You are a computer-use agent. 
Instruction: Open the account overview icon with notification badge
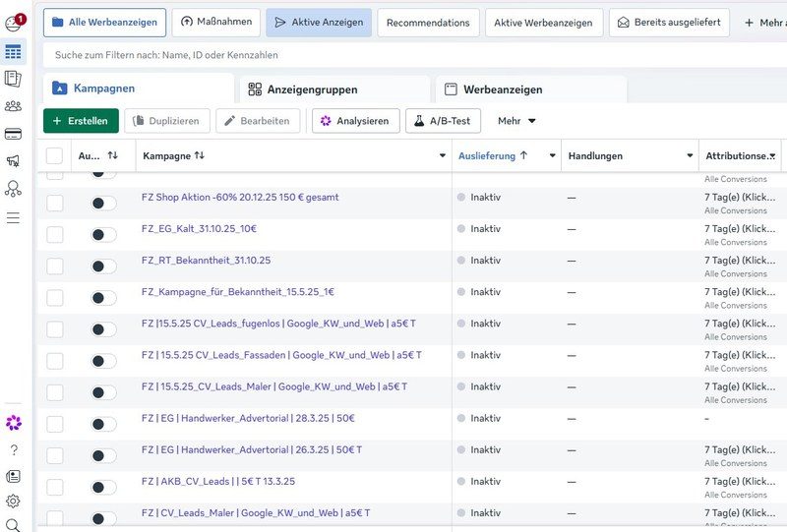(x=14, y=23)
